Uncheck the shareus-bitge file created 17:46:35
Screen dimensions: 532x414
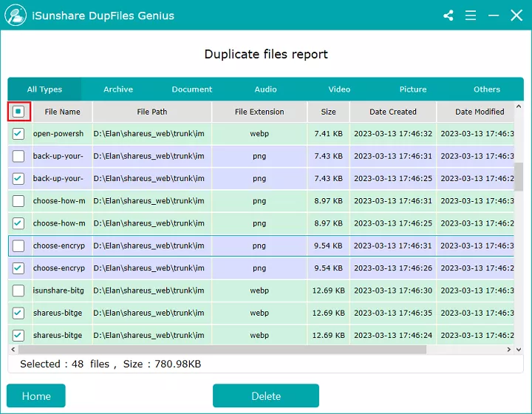tap(18, 313)
